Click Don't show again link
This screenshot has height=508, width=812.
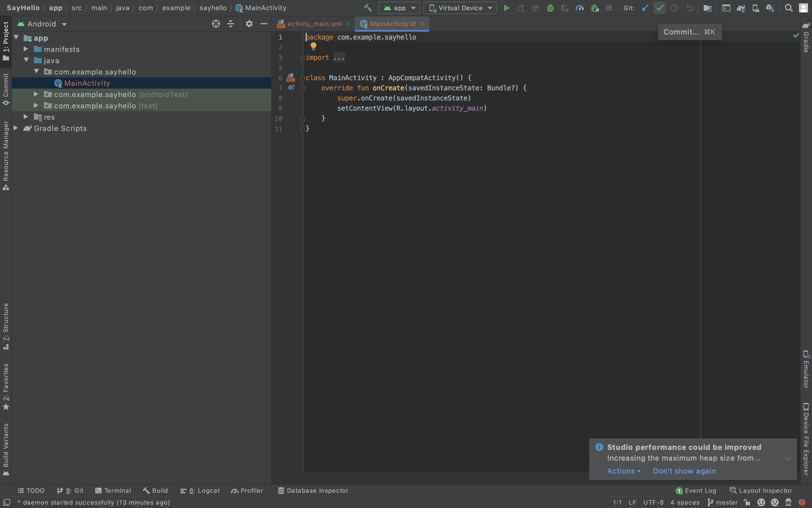684,471
